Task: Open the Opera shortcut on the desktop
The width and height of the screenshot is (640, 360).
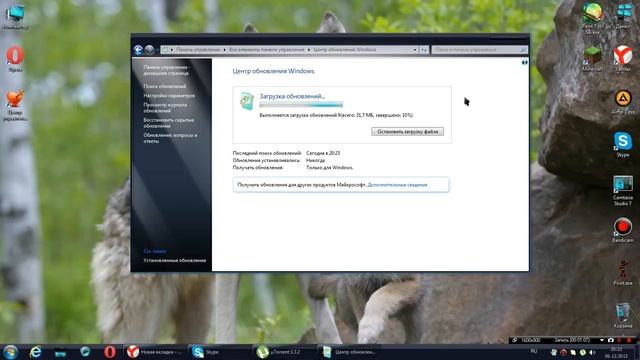Action: [15, 59]
